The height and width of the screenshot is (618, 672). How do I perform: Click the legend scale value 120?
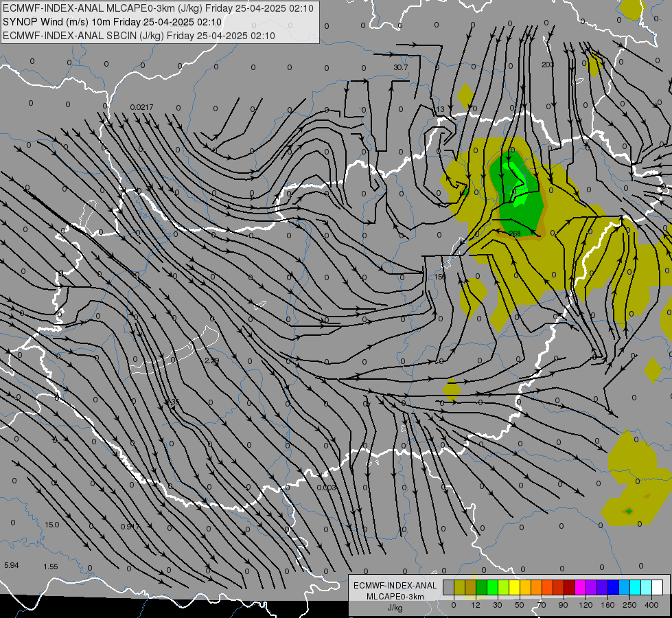586,605
